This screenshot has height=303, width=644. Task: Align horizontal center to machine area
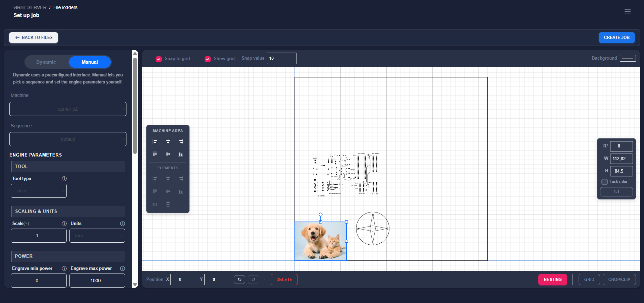(168, 141)
